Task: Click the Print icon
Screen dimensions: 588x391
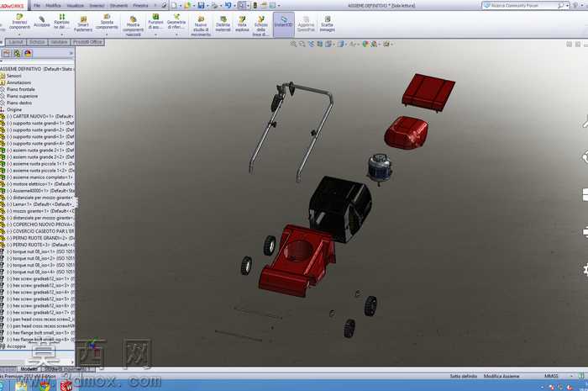Action: [214, 5]
